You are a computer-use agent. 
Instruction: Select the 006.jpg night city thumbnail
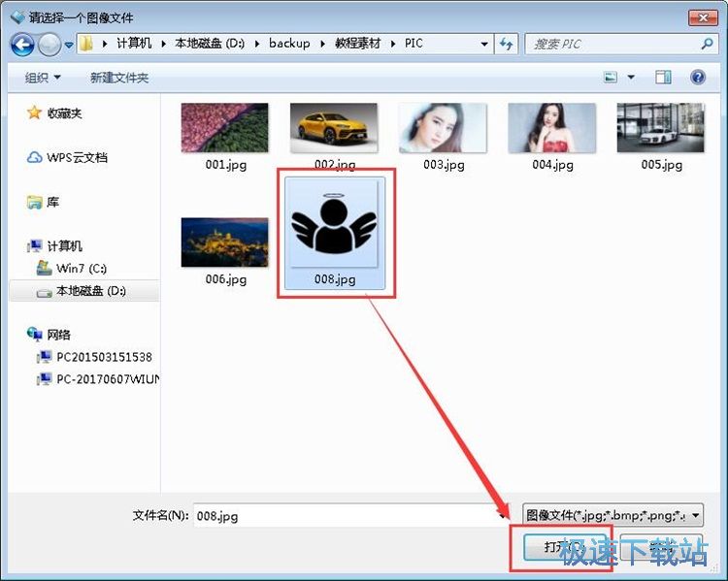[225, 242]
